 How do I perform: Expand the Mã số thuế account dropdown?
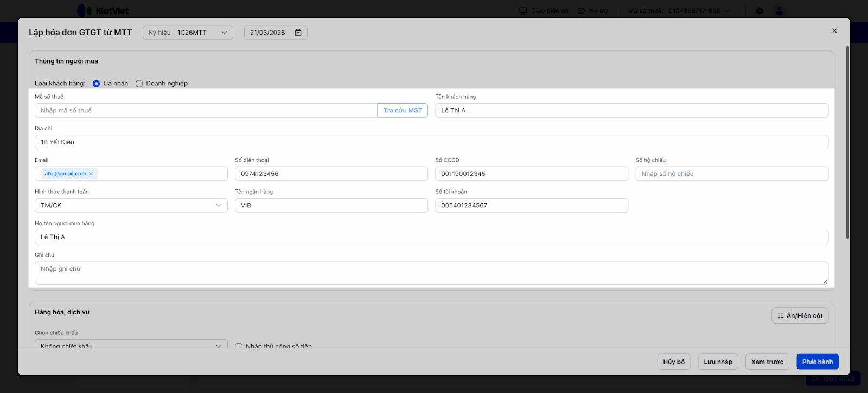[679, 11]
